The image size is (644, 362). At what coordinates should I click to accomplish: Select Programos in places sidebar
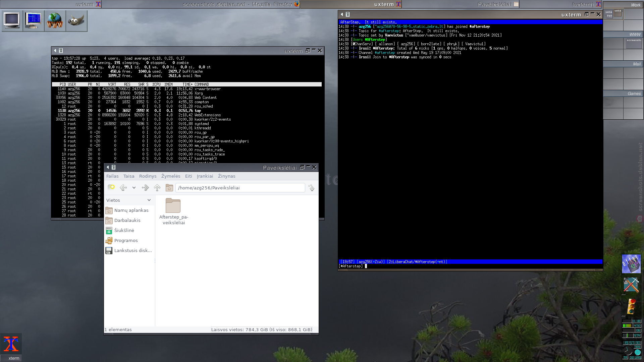(x=129, y=240)
